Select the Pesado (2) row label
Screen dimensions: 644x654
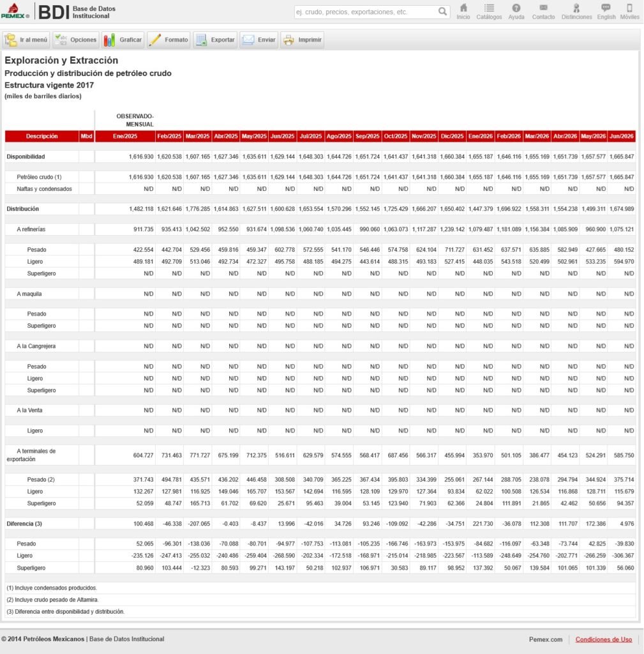41,479
